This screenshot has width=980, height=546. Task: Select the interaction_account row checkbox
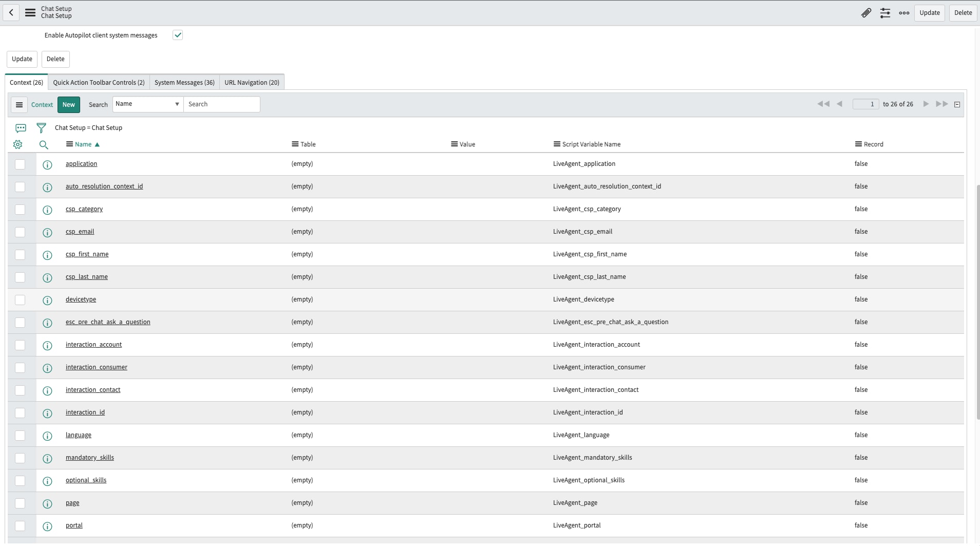[x=20, y=345]
